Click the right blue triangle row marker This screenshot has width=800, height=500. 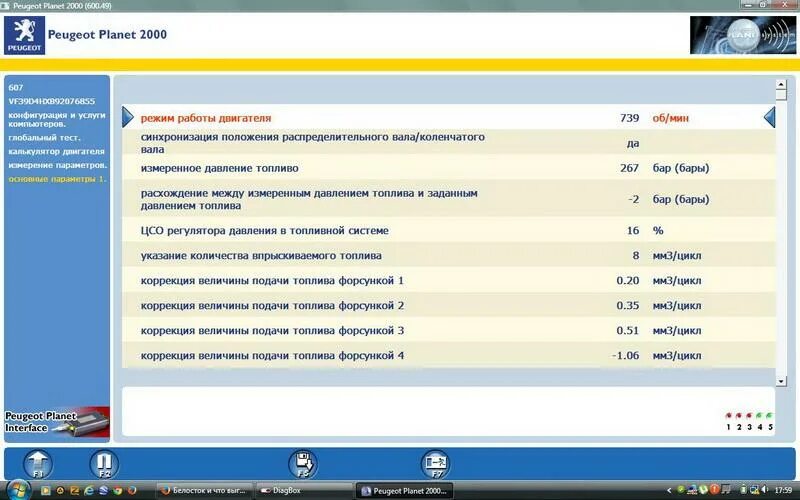tap(769, 118)
